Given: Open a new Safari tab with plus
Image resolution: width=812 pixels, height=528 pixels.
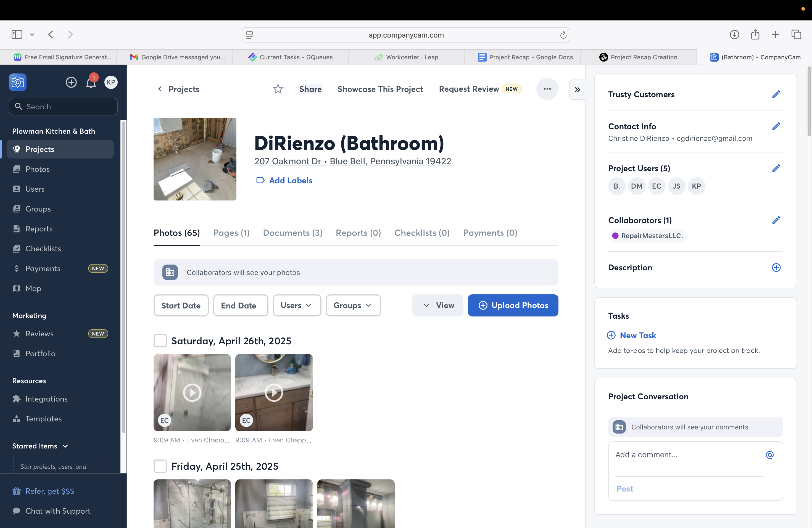Looking at the screenshot, I should [775, 35].
